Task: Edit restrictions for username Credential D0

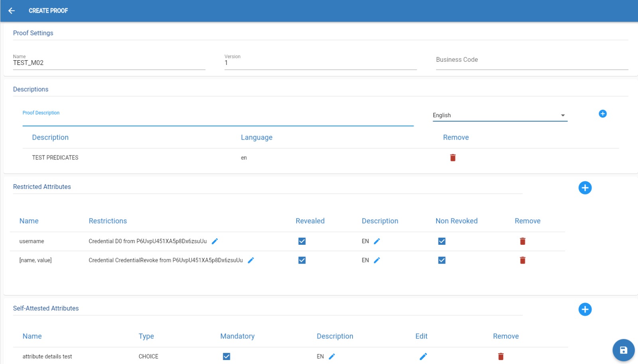Action: pyautogui.click(x=215, y=241)
